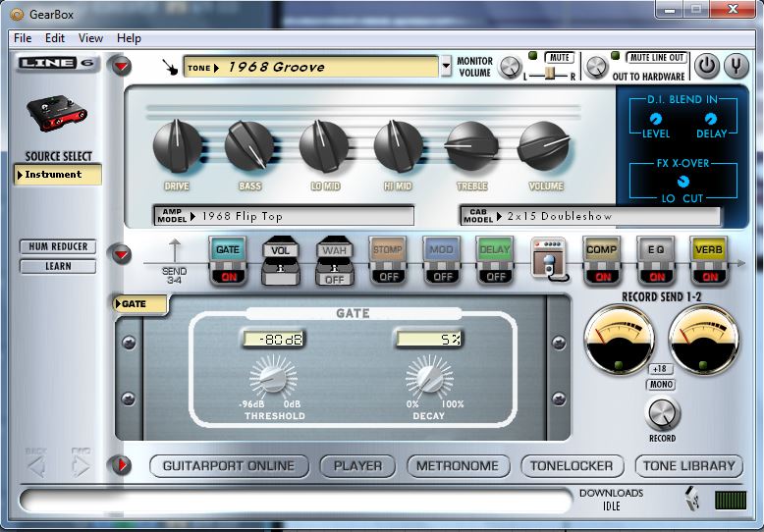Turn off the COMP effect switch

click(602, 277)
